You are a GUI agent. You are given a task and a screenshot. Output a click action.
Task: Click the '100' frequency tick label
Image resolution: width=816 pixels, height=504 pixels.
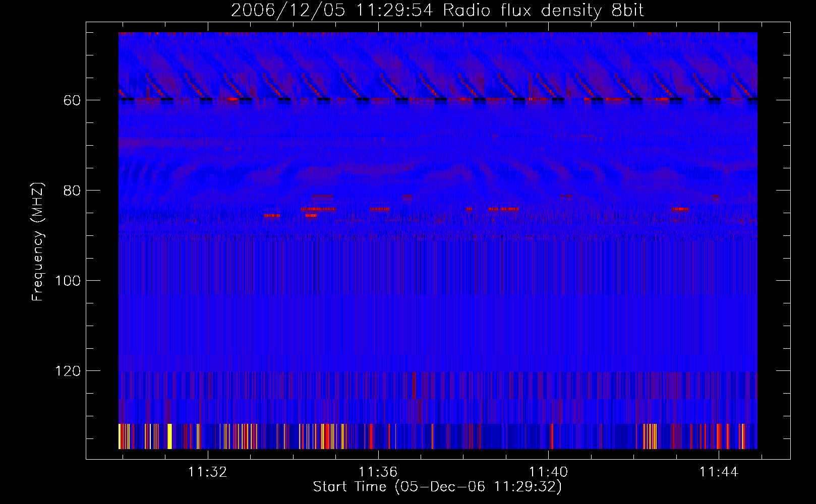coord(68,281)
